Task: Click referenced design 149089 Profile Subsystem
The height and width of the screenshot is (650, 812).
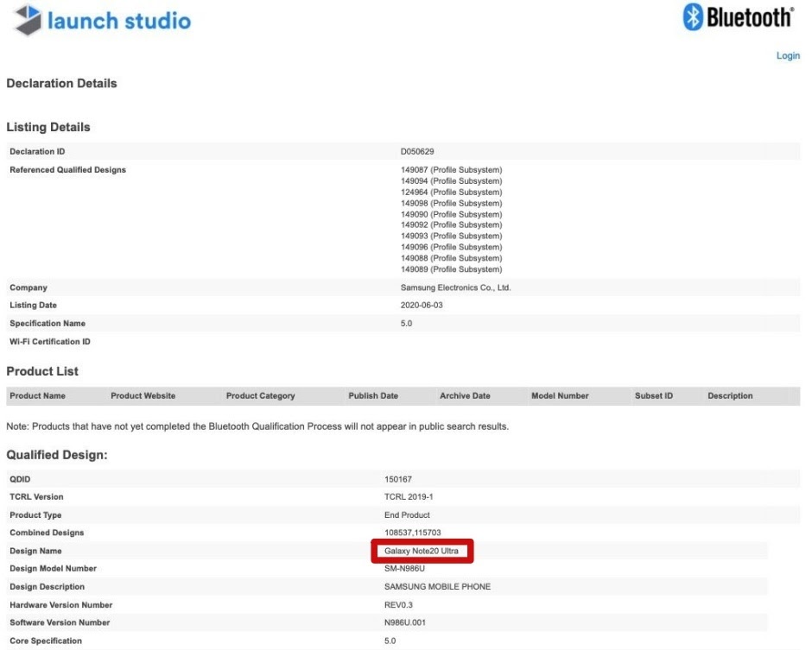Action: click(445, 269)
